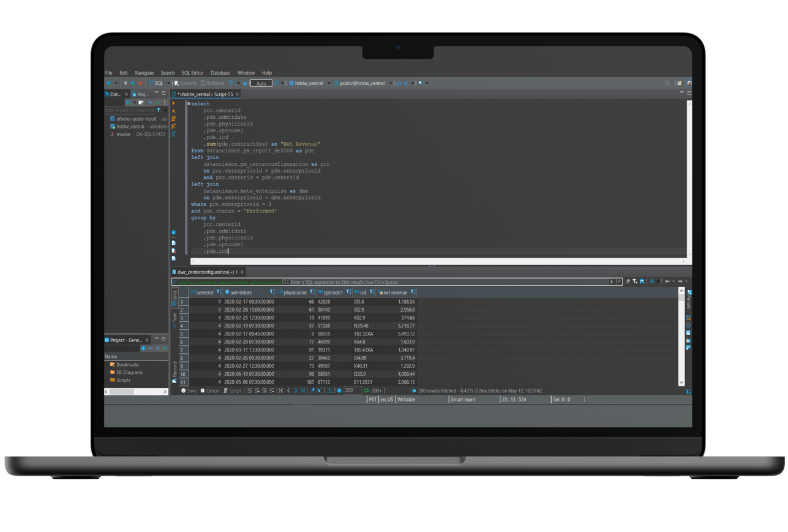Open the Database menu
Image resolution: width=788 pixels, height=532 pixels.
tap(220, 72)
